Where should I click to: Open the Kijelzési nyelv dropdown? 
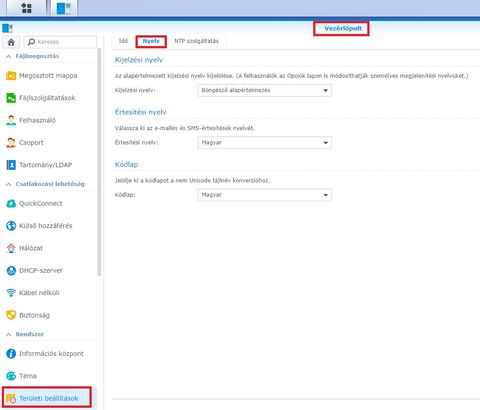(265, 90)
